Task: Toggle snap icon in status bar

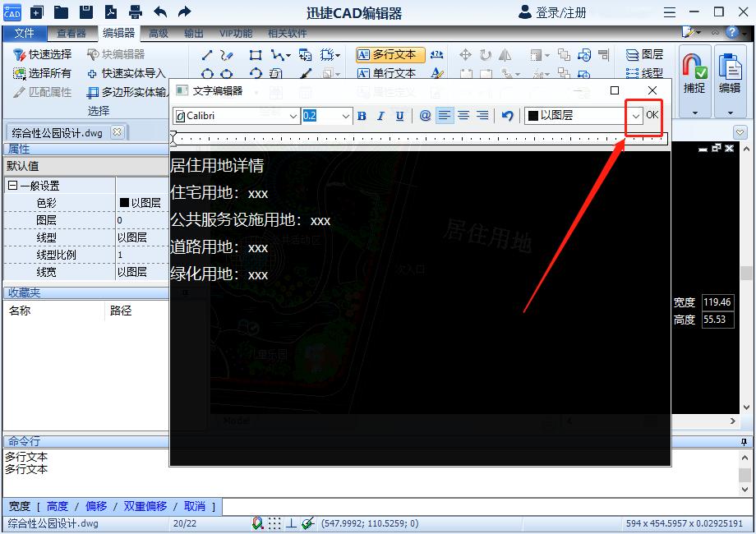Action: click(x=258, y=523)
